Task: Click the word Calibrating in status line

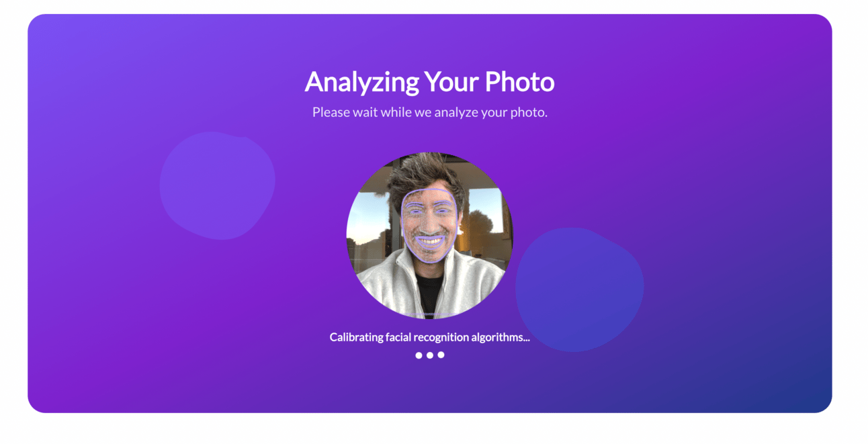Action: point(356,337)
